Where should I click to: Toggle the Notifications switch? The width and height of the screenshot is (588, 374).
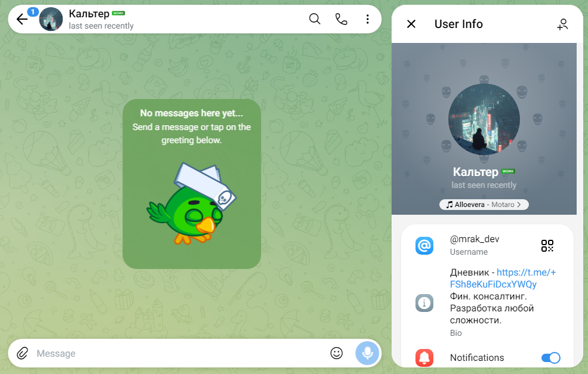[x=550, y=358]
